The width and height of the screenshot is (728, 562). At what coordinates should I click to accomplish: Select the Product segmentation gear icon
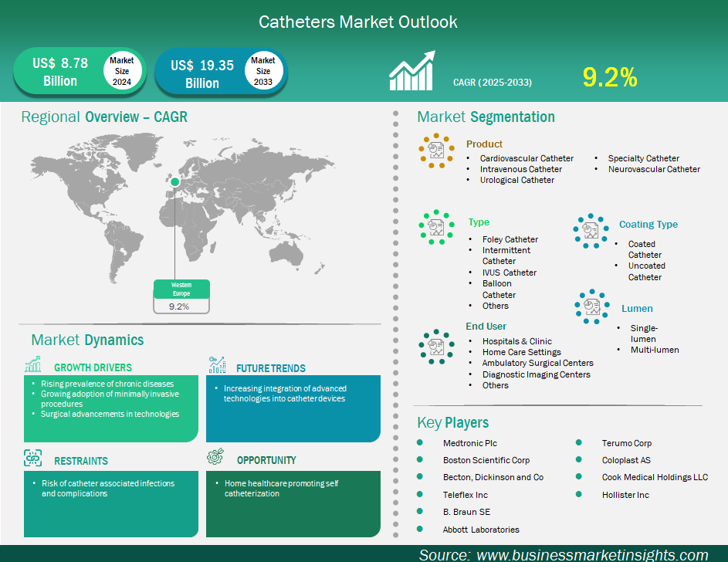tap(437, 151)
